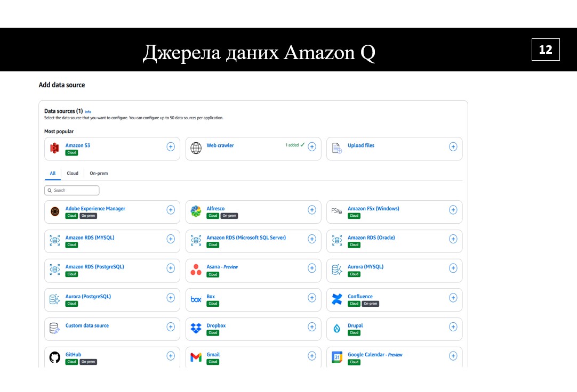This screenshot has width=577, height=392.
Task: Click the Drupal droplet logo
Action: tap(336, 329)
